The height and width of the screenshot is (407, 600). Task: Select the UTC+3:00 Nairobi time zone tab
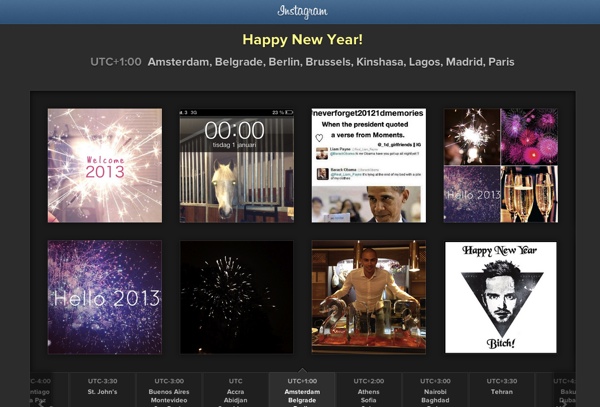(x=435, y=389)
